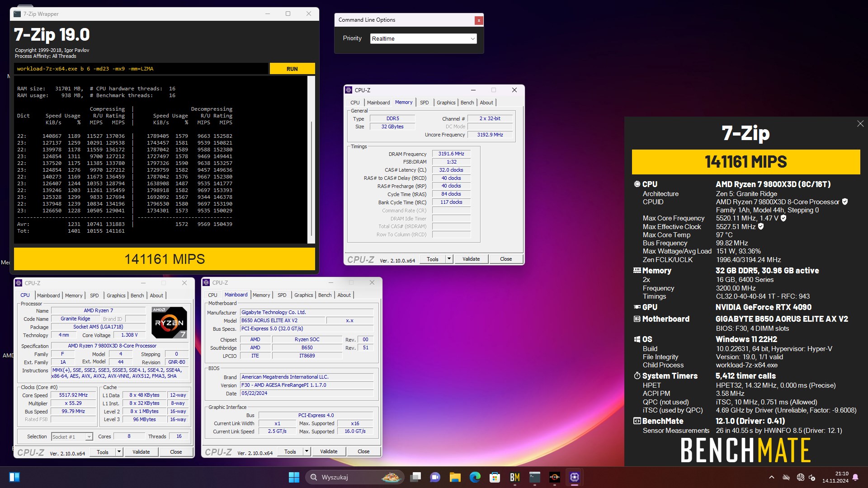Click the CPU chip icon in the BenchMate panel
The width and height of the screenshot is (868, 488).
[637, 184]
